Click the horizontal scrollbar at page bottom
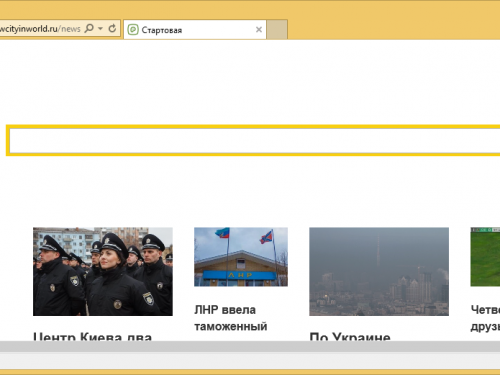This screenshot has height=375, width=500. pos(250,346)
